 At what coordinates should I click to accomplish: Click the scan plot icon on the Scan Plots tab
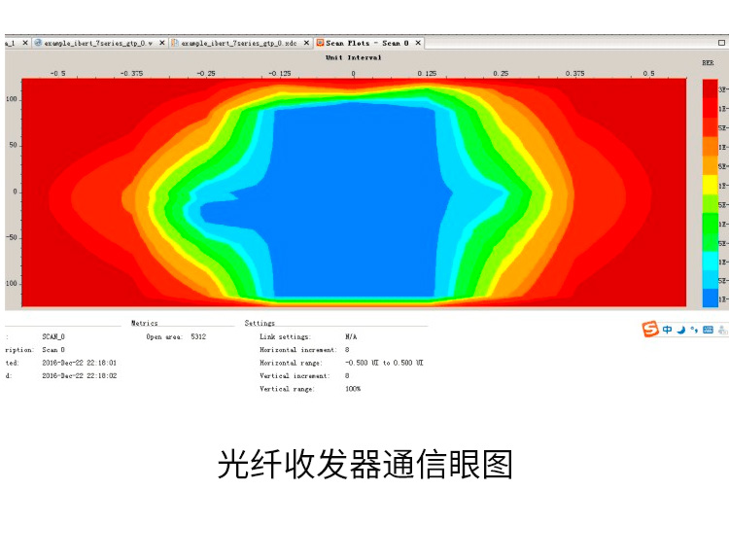point(320,43)
